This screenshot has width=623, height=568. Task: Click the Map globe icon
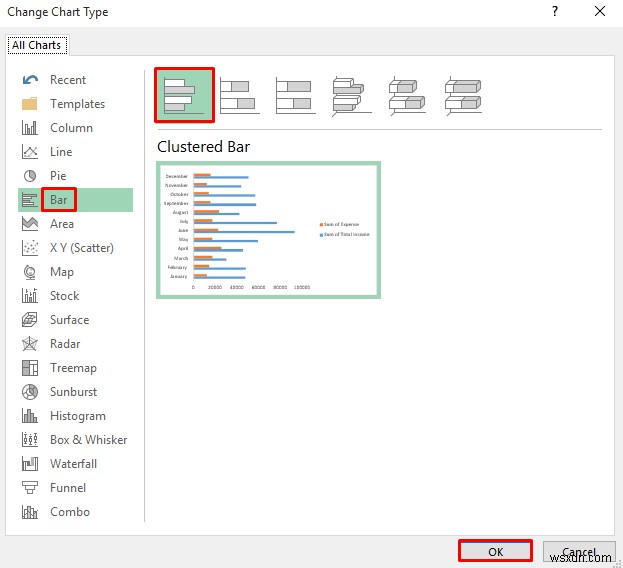point(30,272)
